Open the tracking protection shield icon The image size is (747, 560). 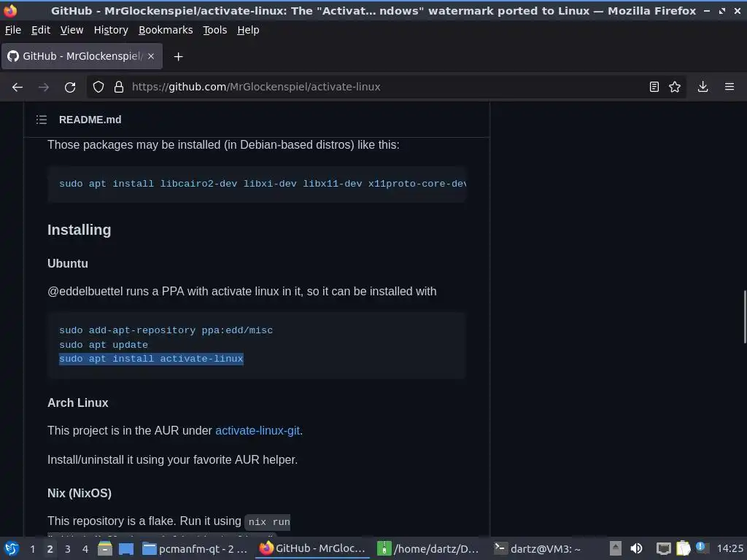point(98,87)
